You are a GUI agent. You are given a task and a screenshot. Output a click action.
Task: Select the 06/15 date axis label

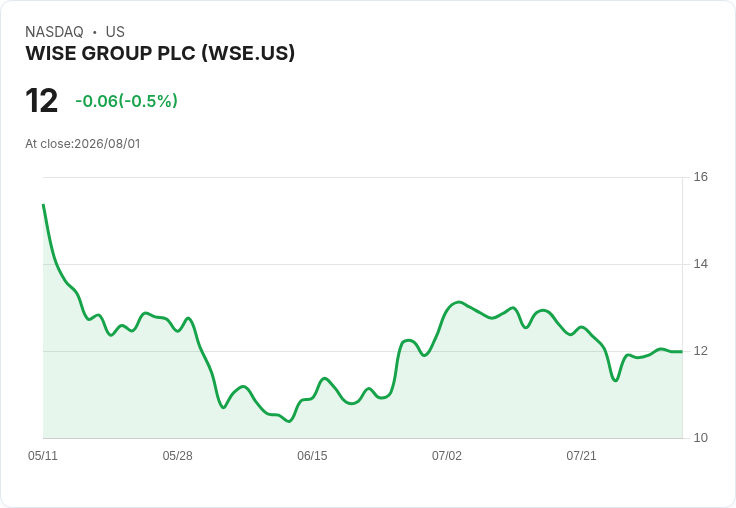click(312, 455)
